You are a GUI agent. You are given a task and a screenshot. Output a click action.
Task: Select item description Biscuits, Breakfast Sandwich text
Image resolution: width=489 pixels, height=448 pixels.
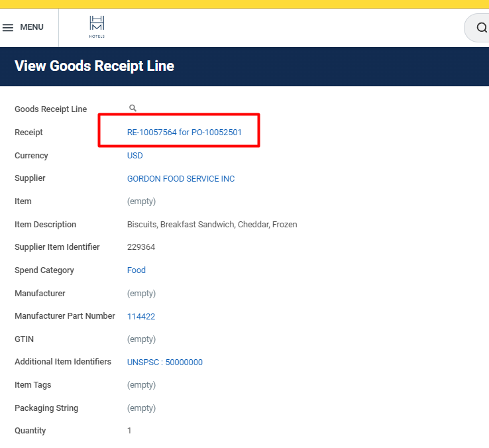point(212,224)
